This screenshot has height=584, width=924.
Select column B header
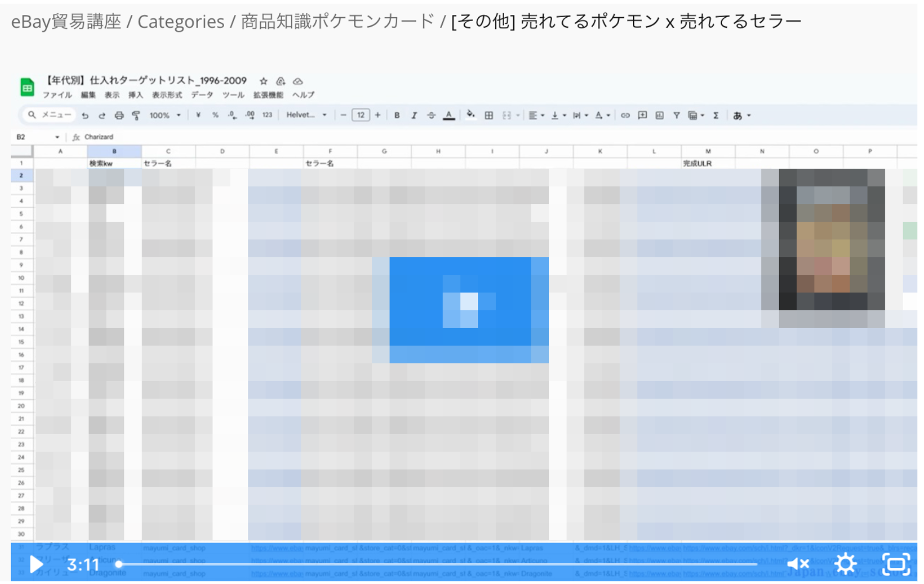click(115, 151)
